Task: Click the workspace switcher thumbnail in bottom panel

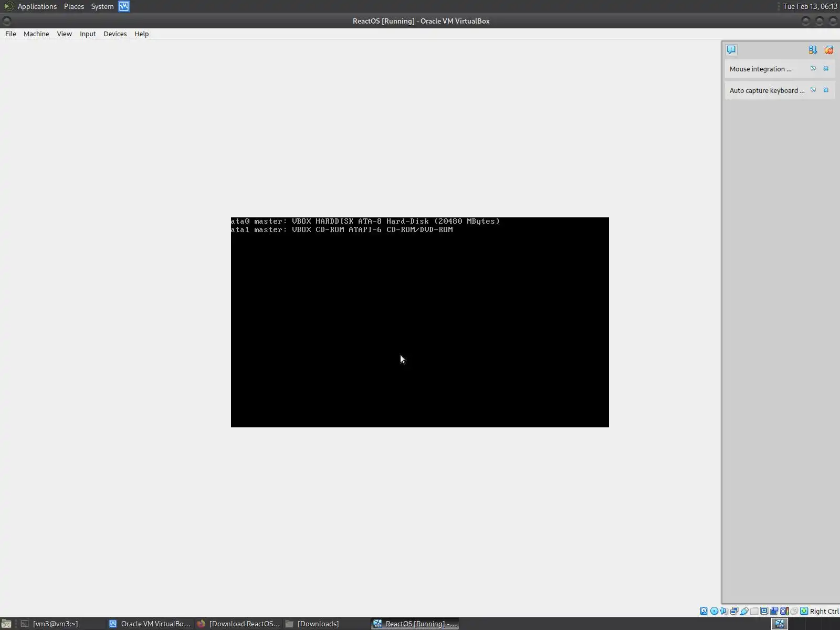Action: pos(780,624)
